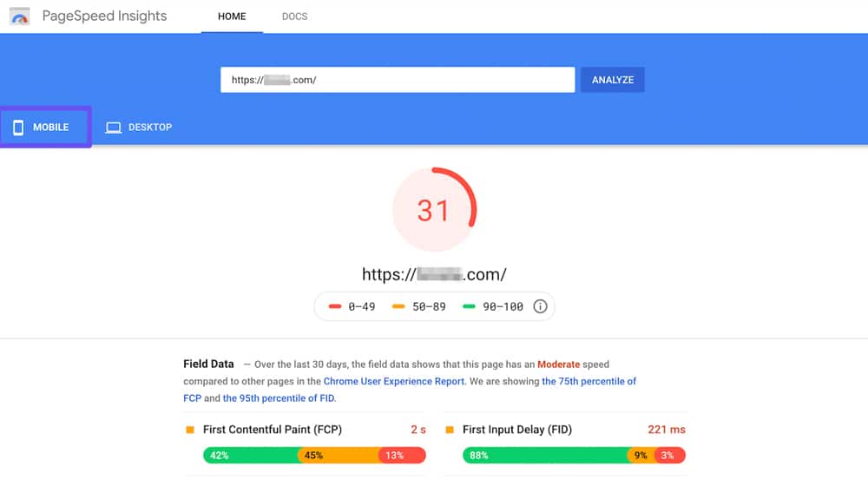Image resolution: width=868 pixels, height=486 pixels.
Task: Click the green 42% FCP bar segment
Action: pos(250,456)
